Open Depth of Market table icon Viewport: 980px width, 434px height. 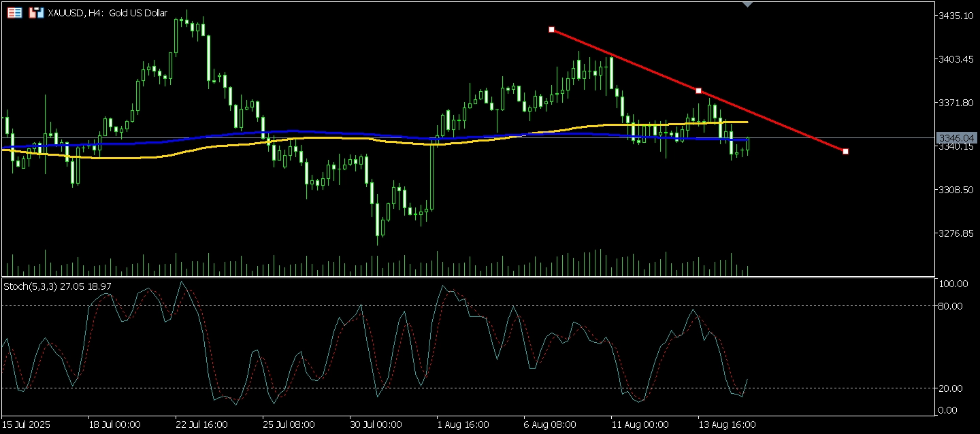point(14,12)
